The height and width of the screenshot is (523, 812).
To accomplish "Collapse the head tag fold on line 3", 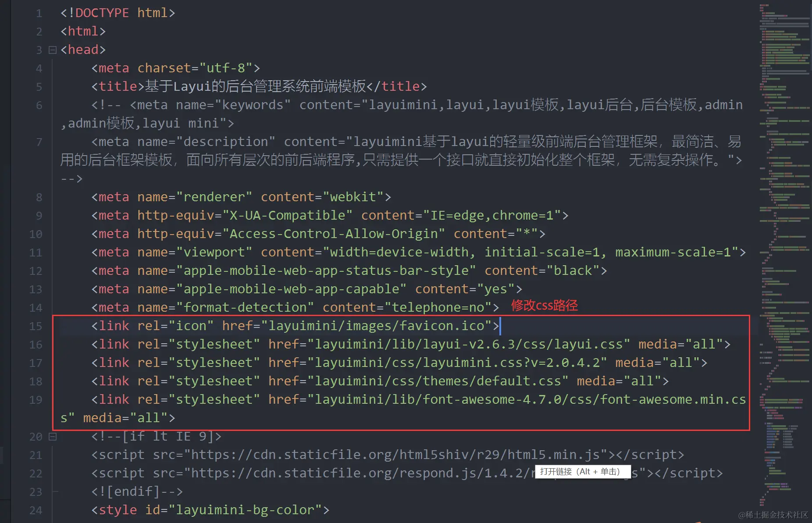I will pyautogui.click(x=53, y=50).
